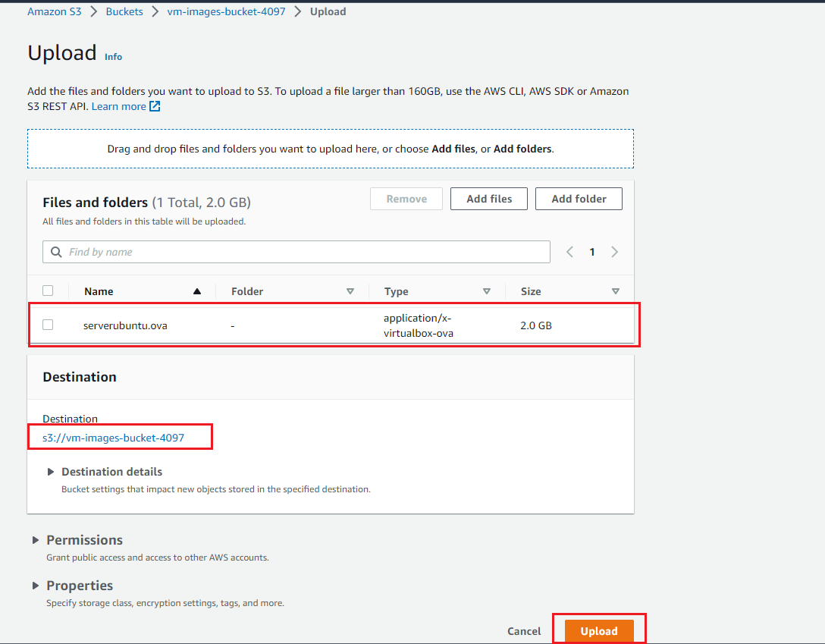This screenshot has width=825, height=644.
Task: Select the serverubuntu.ova row checkbox
Action: coord(48,324)
